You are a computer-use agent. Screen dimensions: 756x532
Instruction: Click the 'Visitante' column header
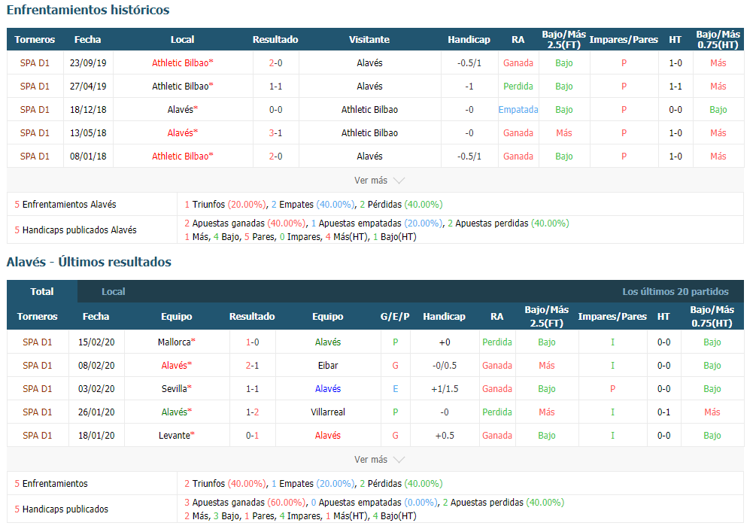(x=369, y=40)
